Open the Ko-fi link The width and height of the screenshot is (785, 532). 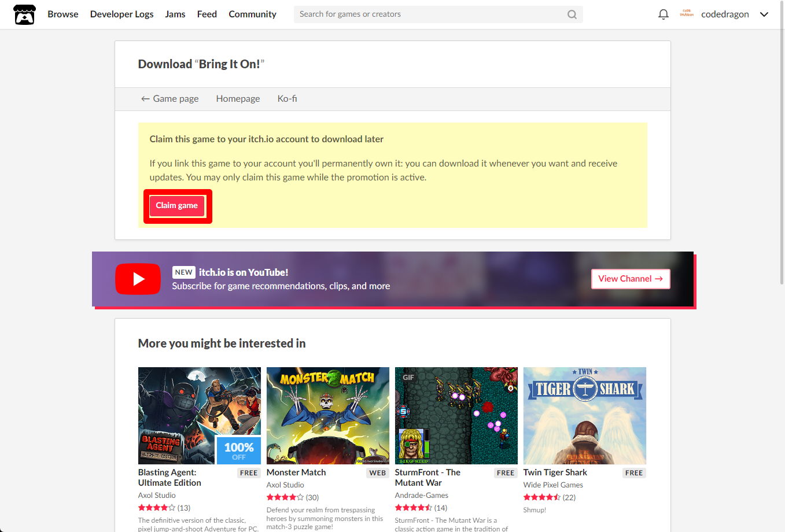coord(287,99)
